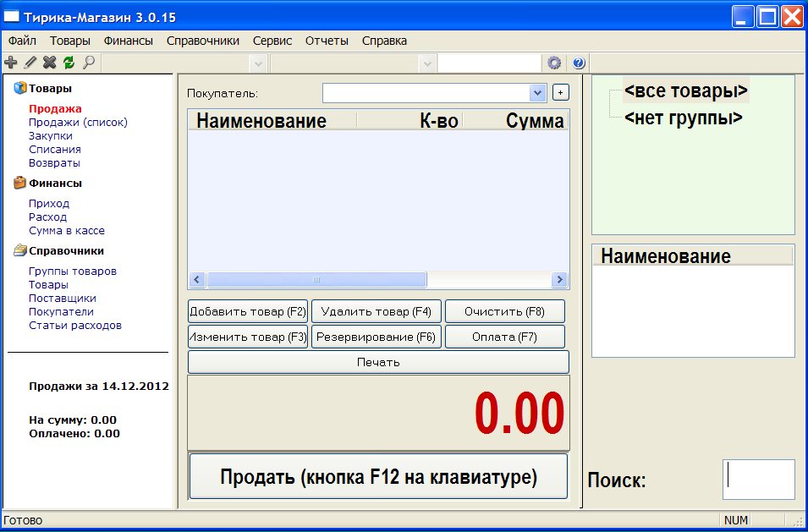
Task: Open the Финансы menu
Action: pos(129,41)
